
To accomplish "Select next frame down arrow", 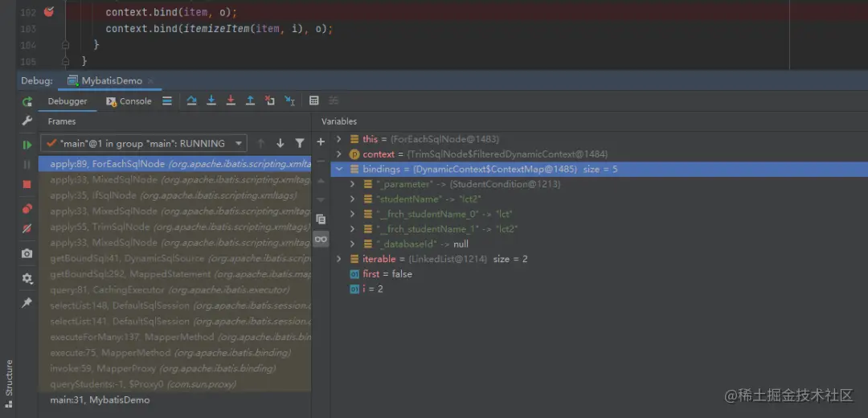I will click(x=280, y=143).
